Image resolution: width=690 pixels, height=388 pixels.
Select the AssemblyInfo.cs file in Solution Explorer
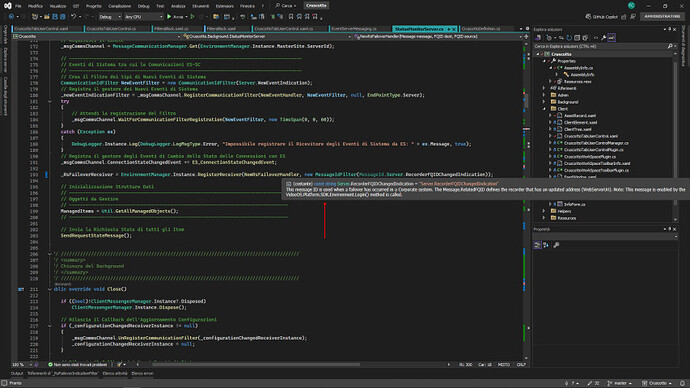point(578,68)
